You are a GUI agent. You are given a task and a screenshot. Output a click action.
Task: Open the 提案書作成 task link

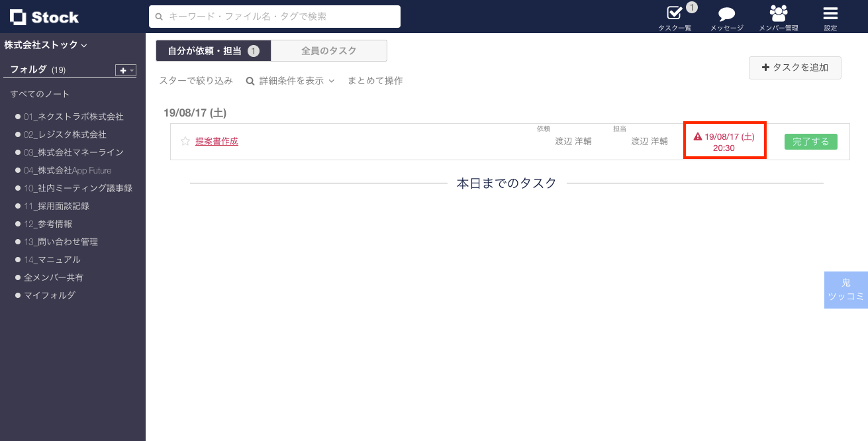(x=217, y=141)
